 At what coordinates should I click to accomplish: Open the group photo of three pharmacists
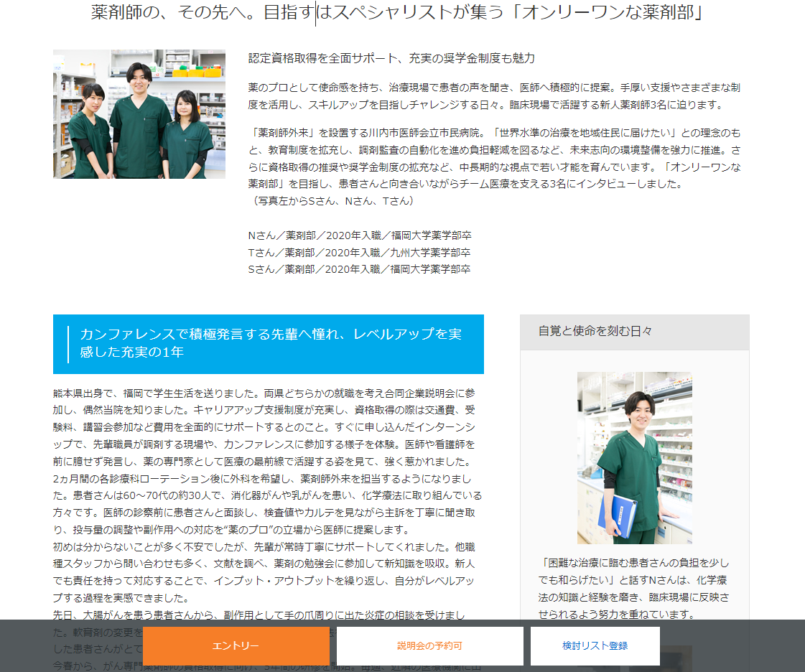(139, 114)
